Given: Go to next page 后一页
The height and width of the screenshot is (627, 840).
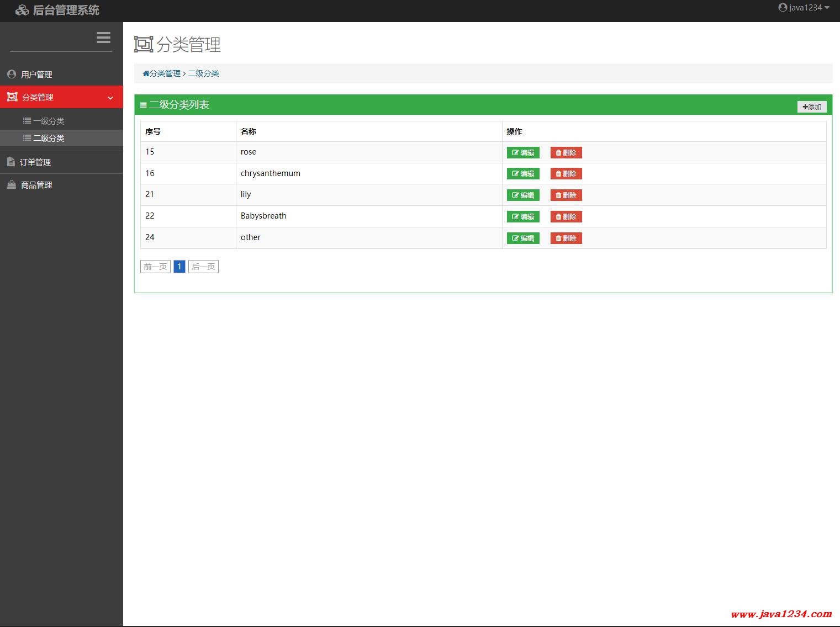Looking at the screenshot, I should (x=203, y=267).
